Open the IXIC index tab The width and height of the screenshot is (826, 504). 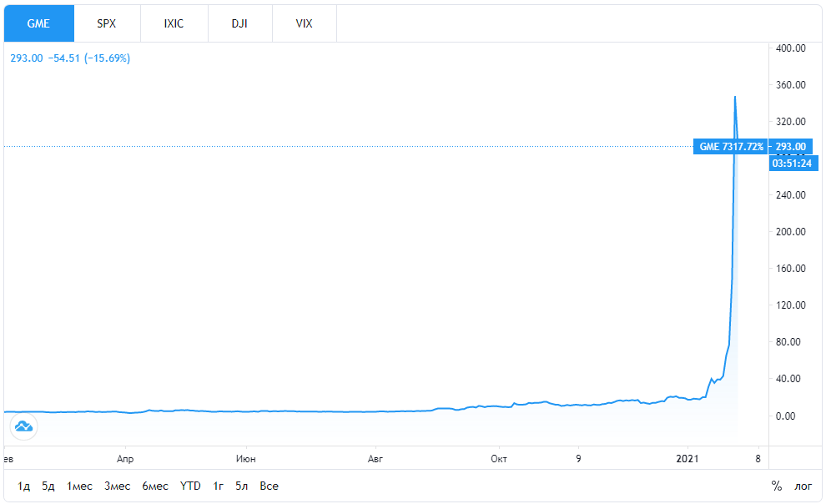tap(174, 23)
